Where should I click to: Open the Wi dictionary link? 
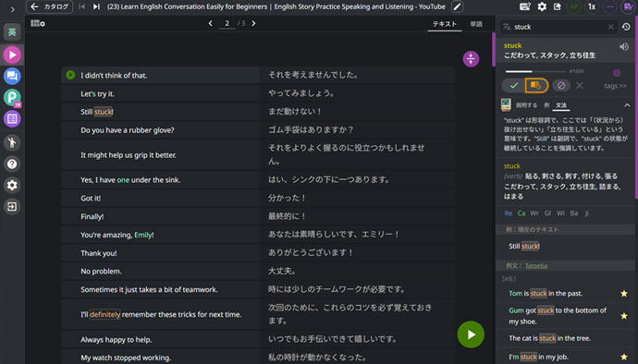click(560, 213)
